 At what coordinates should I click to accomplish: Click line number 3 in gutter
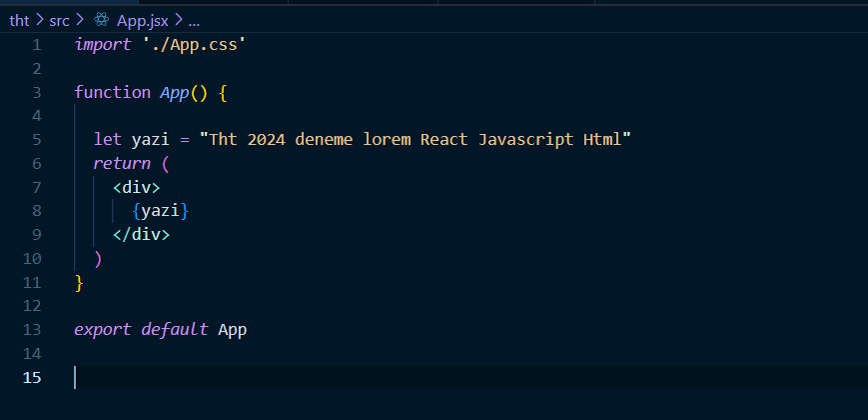pyautogui.click(x=37, y=93)
